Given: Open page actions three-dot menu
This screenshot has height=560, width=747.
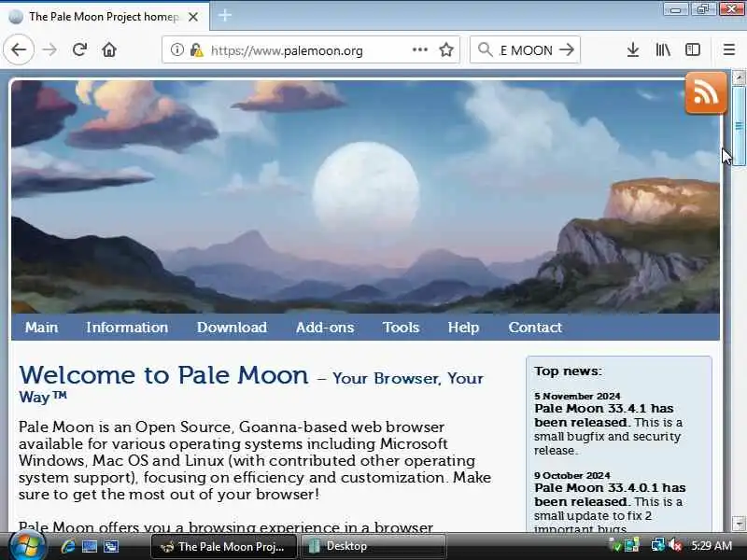Looking at the screenshot, I should click(419, 49).
